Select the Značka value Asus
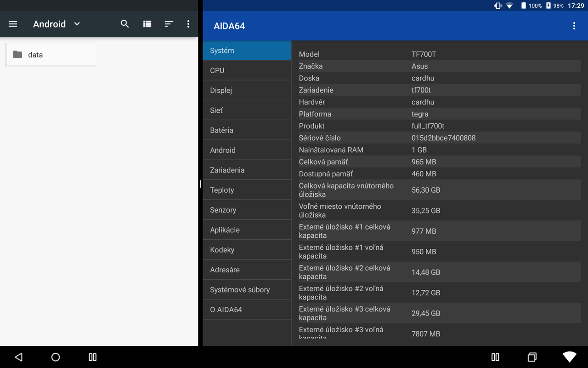This screenshot has width=588, height=368. click(419, 66)
